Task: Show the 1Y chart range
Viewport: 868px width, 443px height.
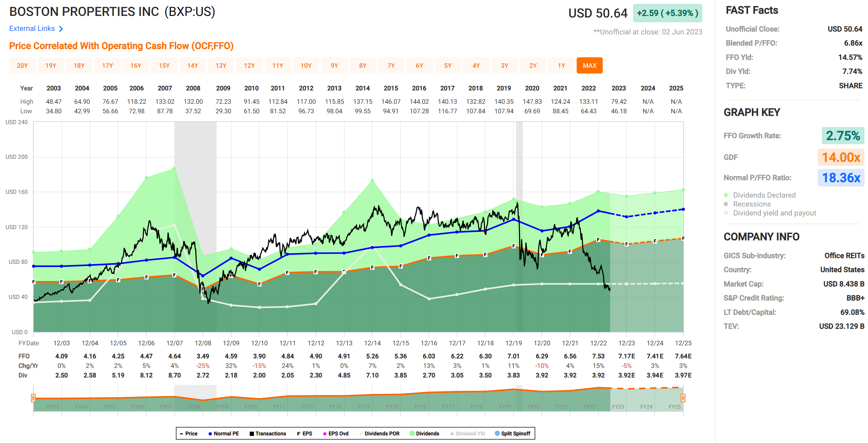Action: click(561, 65)
